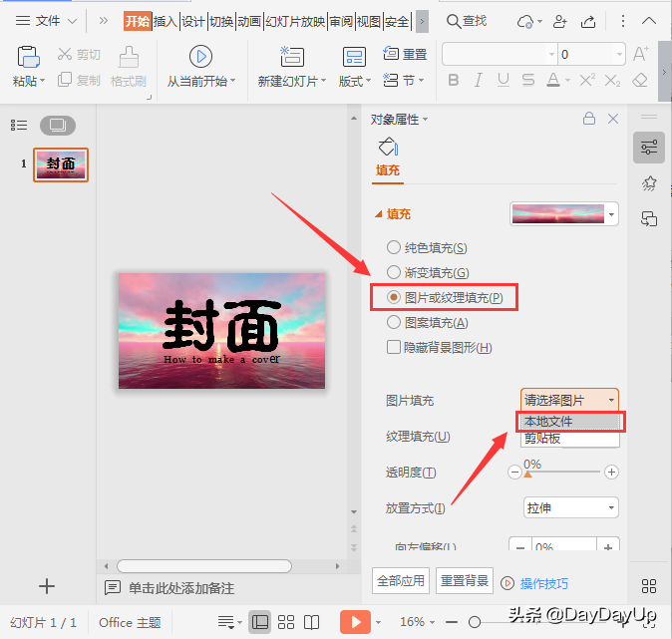
Task: Open the properties sliders sidebar icon
Action: [649, 148]
